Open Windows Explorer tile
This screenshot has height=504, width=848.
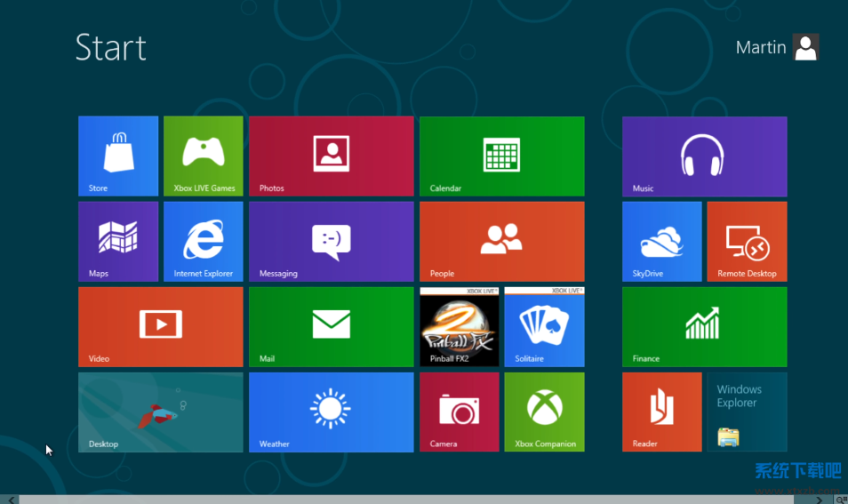pos(747,412)
